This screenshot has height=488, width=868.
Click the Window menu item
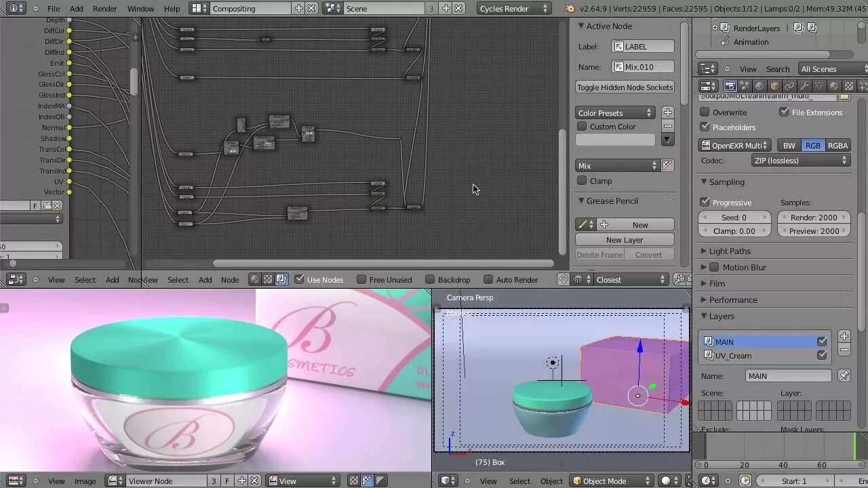click(x=140, y=9)
